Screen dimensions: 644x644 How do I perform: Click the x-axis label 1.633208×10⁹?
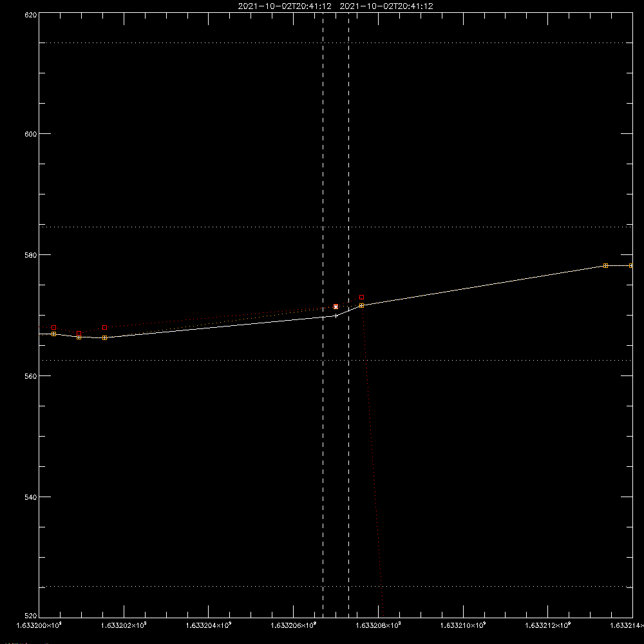[378, 625]
